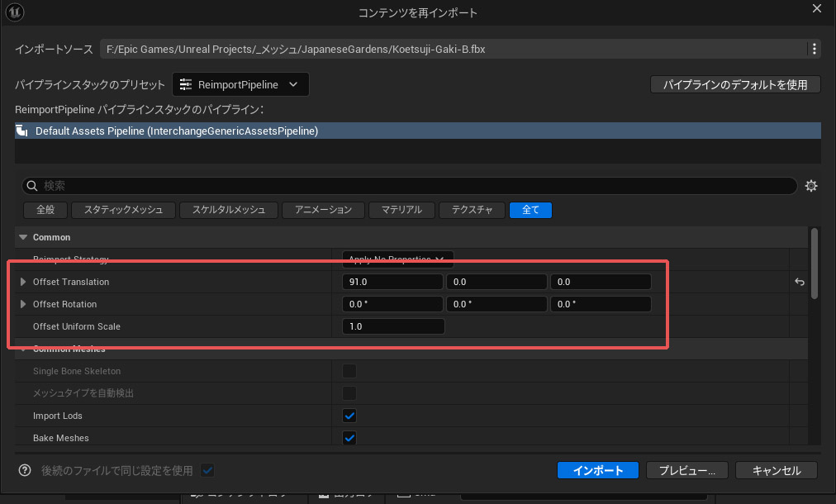Click the pipeline icon beside Default Assets Pipeline
836x504 pixels.
click(22, 131)
